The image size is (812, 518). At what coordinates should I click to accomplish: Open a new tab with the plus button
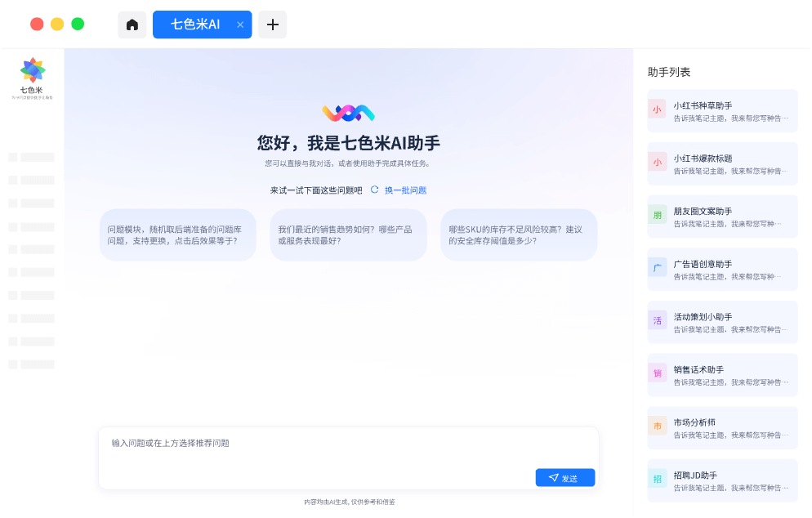coord(273,25)
